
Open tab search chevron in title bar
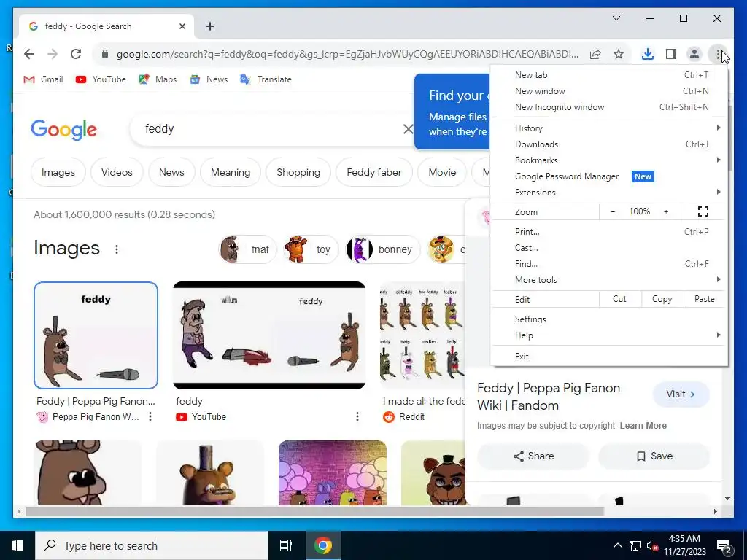coord(616,18)
